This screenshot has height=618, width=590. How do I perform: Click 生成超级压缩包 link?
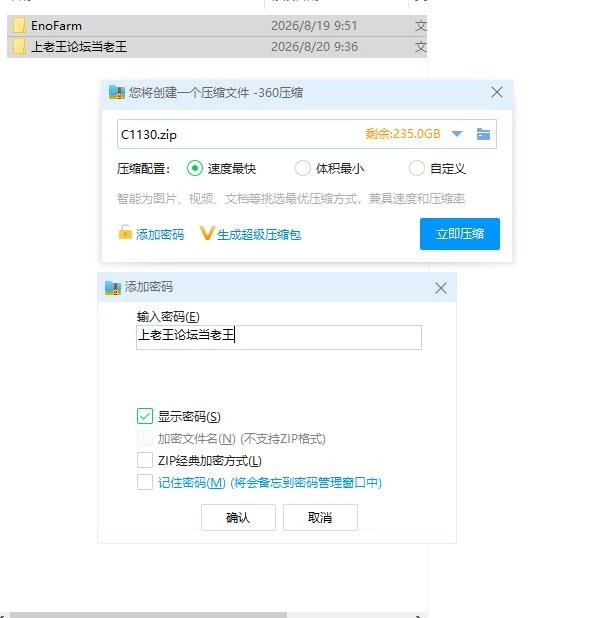pyautogui.click(x=259, y=235)
